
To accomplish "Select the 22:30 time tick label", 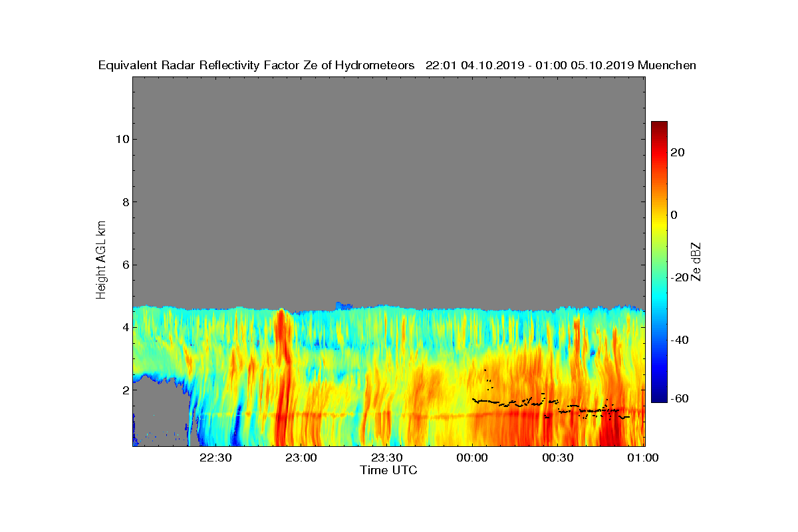I will click(215, 458).
